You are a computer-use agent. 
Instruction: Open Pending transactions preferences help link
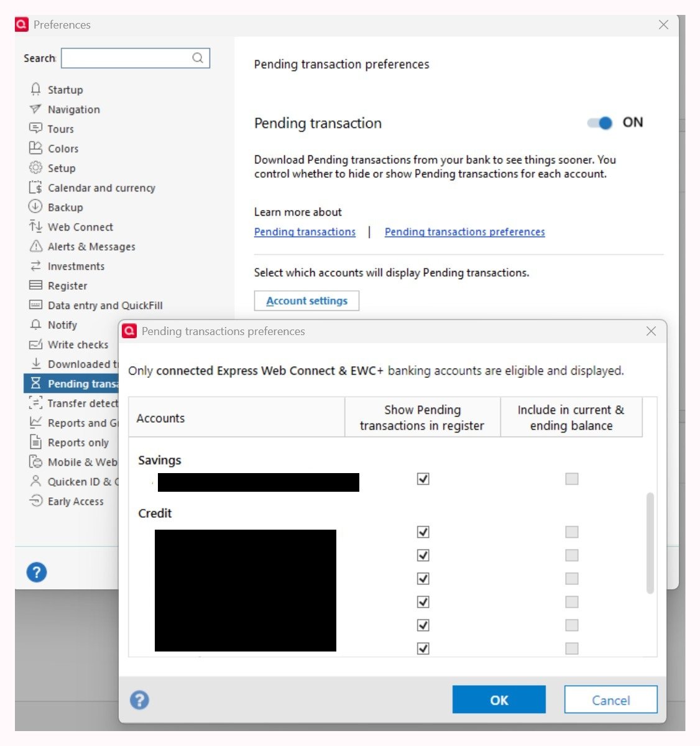465,232
